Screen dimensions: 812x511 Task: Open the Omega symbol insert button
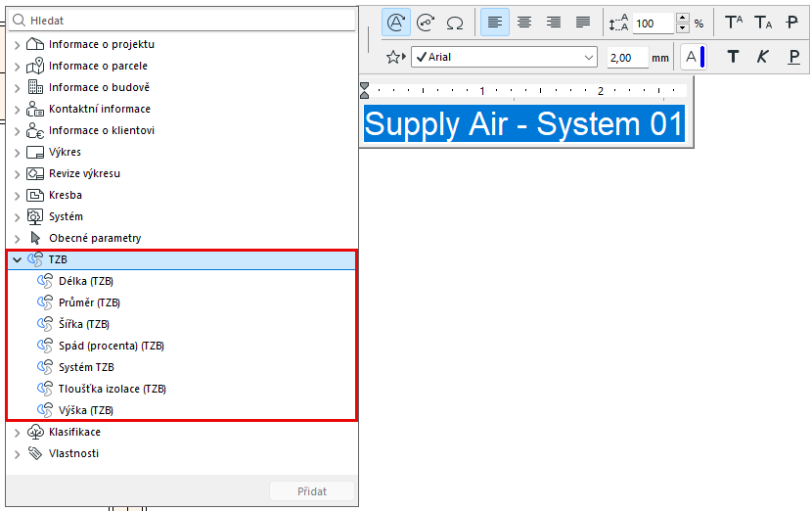click(455, 23)
